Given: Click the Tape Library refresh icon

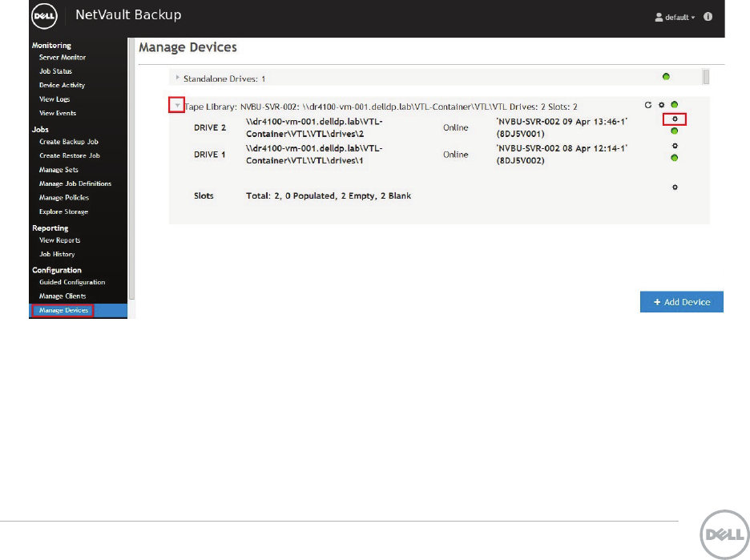Looking at the screenshot, I should [x=647, y=105].
